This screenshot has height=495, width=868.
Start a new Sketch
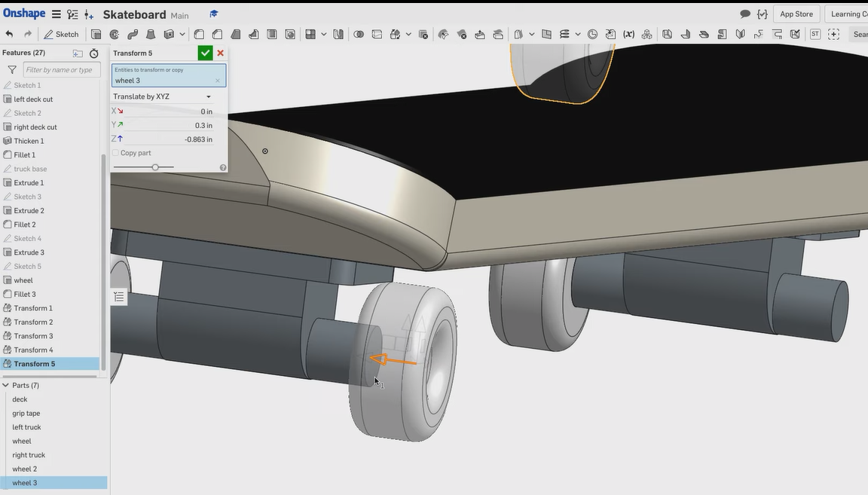60,34
